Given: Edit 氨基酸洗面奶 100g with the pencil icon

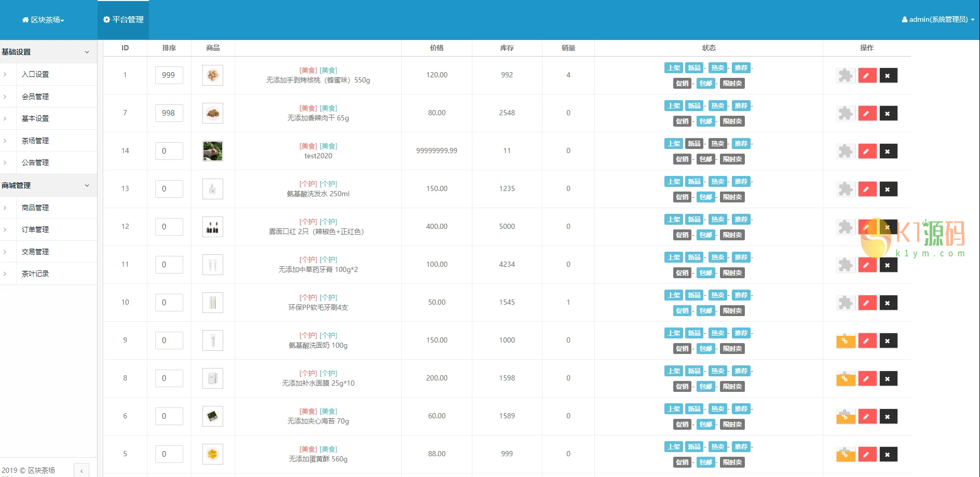Looking at the screenshot, I should pos(867,340).
